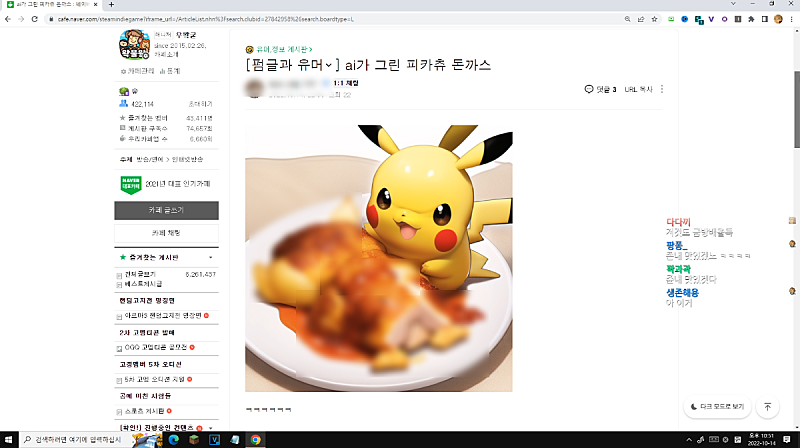Click 게시판 구독수 row
This screenshot has height=448, width=800.
pyautogui.click(x=166, y=129)
